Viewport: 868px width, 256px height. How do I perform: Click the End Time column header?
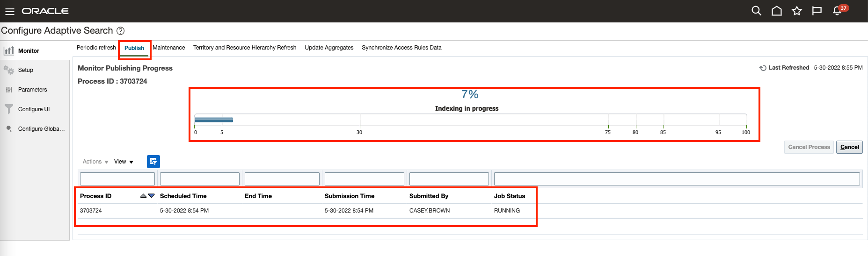point(258,196)
